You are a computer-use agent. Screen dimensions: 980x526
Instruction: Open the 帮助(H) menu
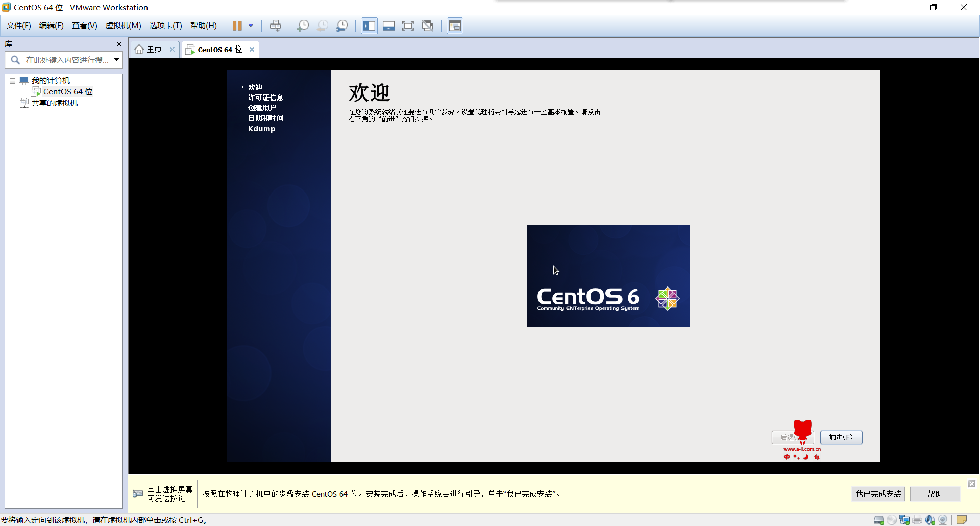click(x=204, y=26)
